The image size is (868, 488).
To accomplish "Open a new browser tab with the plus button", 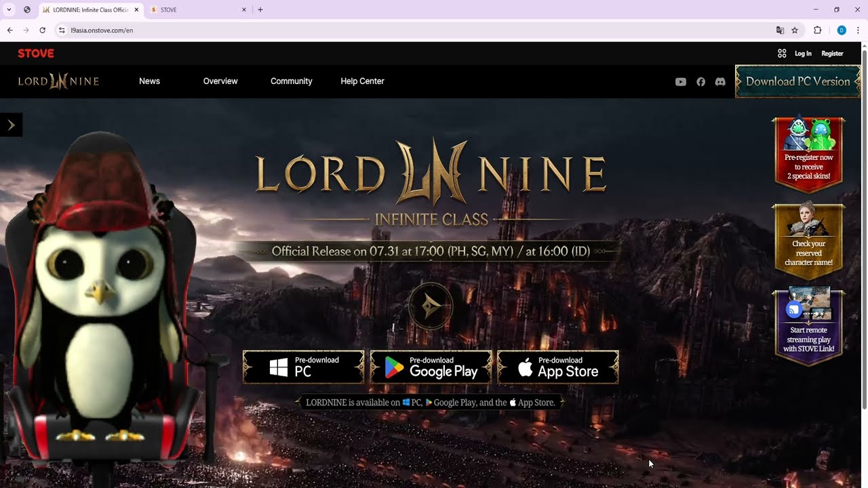I will 260,9.
